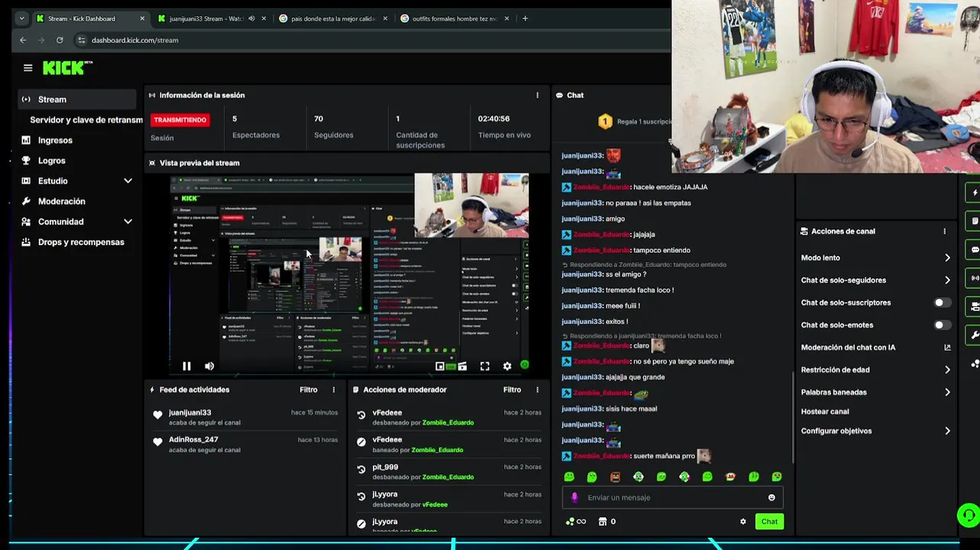
Task: Open the browser tab list dropdown
Action: click(x=21, y=18)
